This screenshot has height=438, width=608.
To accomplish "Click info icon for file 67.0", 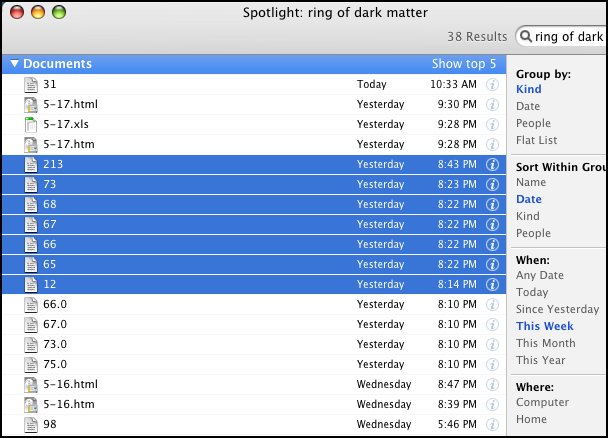I will tap(492, 324).
